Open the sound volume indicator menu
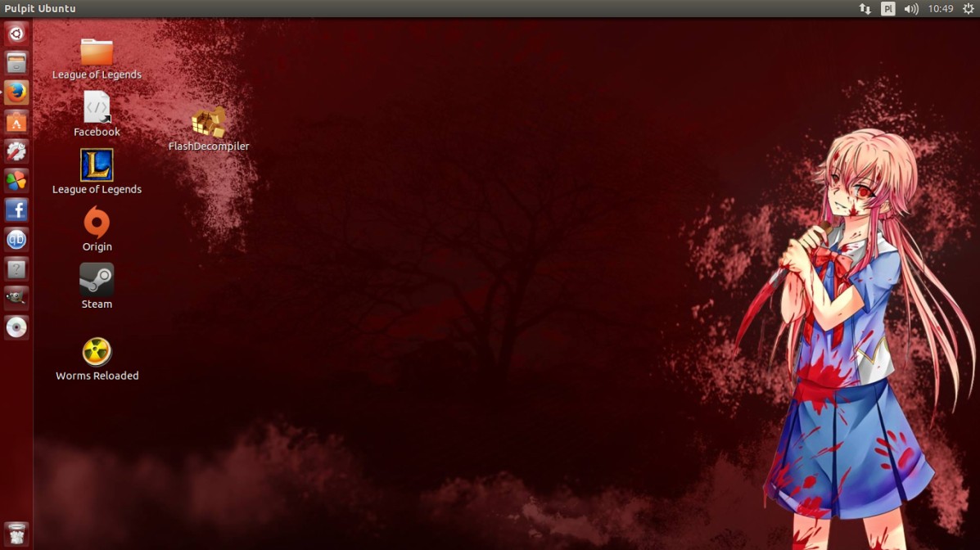Viewport: 980px width, 550px height. tap(911, 9)
